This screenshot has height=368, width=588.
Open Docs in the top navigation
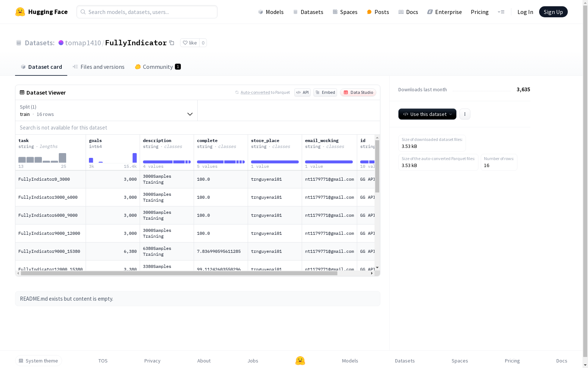[x=408, y=12]
